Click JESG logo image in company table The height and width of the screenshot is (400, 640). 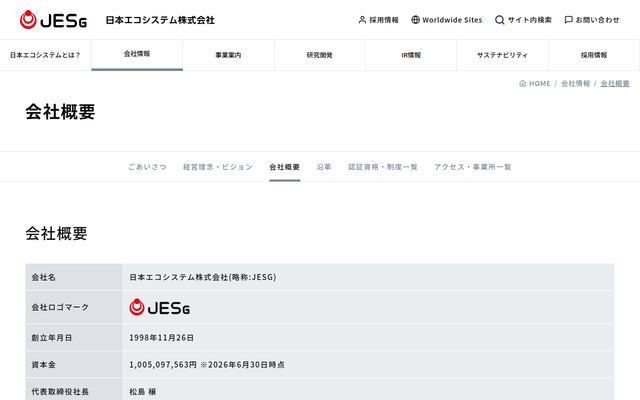click(x=160, y=307)
